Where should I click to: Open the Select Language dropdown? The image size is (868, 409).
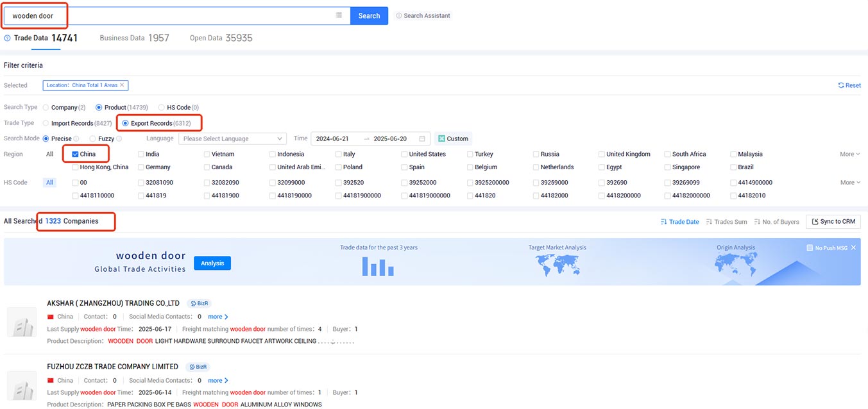pyautogui.click(x=232, y=138)
